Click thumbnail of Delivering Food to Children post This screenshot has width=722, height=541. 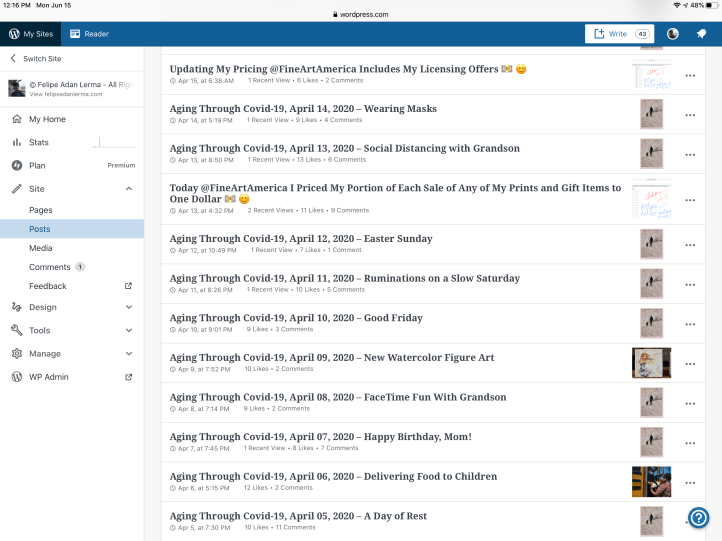click(651, 481)
